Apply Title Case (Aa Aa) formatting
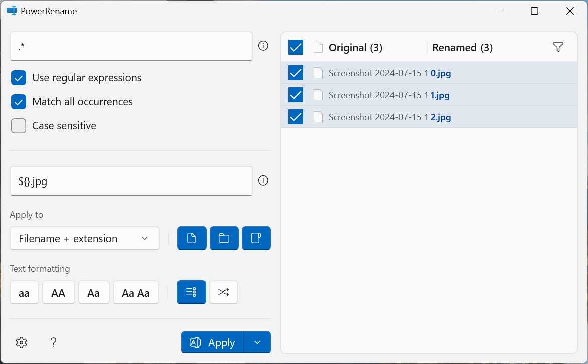 (136, 293)
